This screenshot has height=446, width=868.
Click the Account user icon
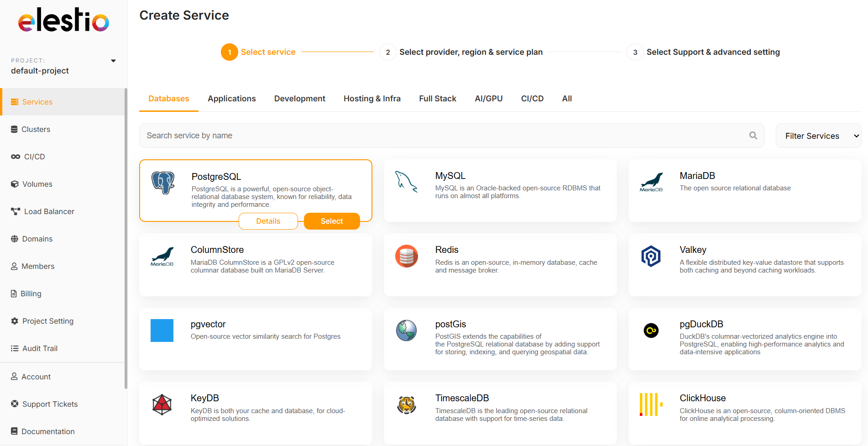pos(14,377)
